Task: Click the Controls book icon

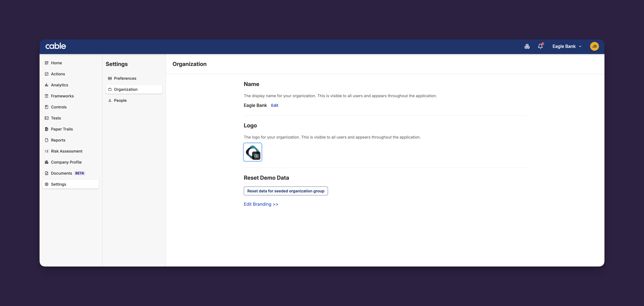Action: tap(47, 107)
